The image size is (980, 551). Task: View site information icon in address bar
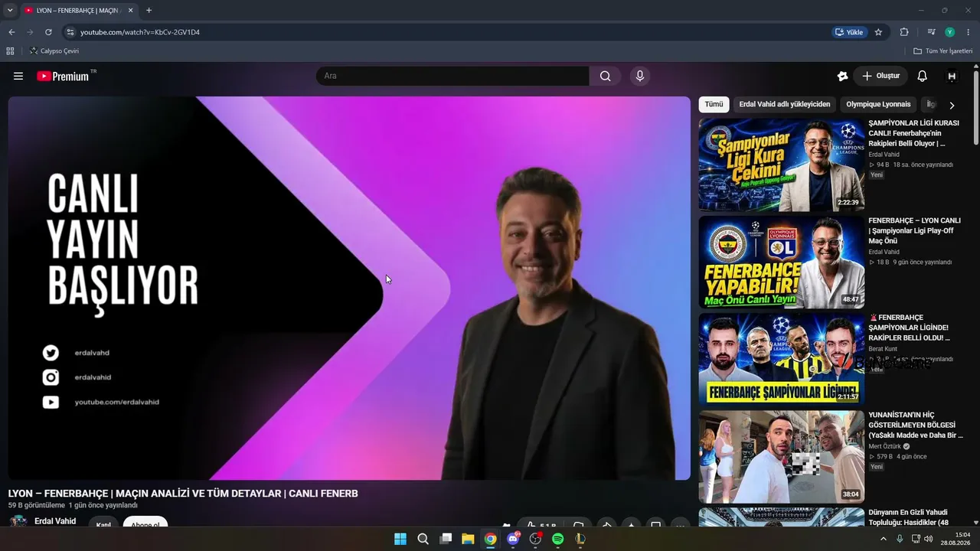pyautogui.click(x=70, y=32)
